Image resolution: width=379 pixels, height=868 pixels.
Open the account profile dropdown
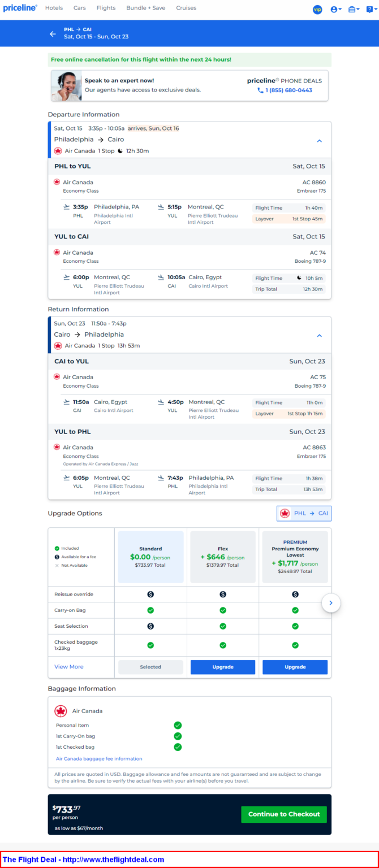pyautogui.click(x=336, y=9)
